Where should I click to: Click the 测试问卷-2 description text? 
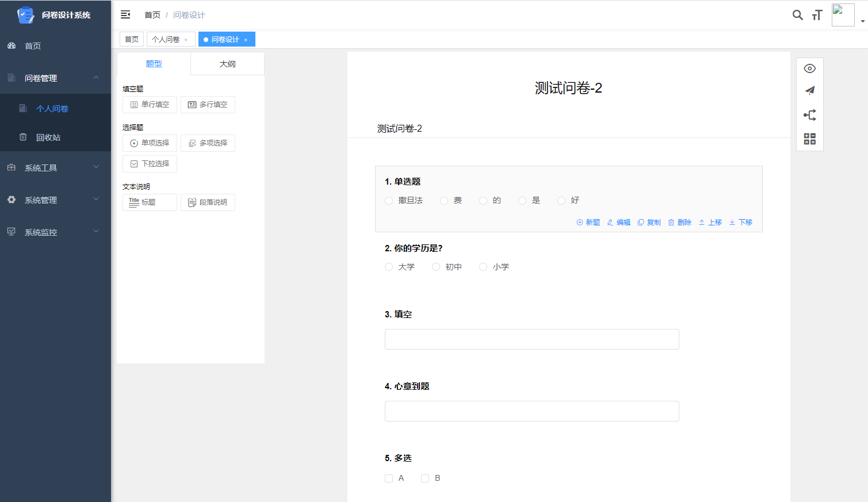[400, 129]
